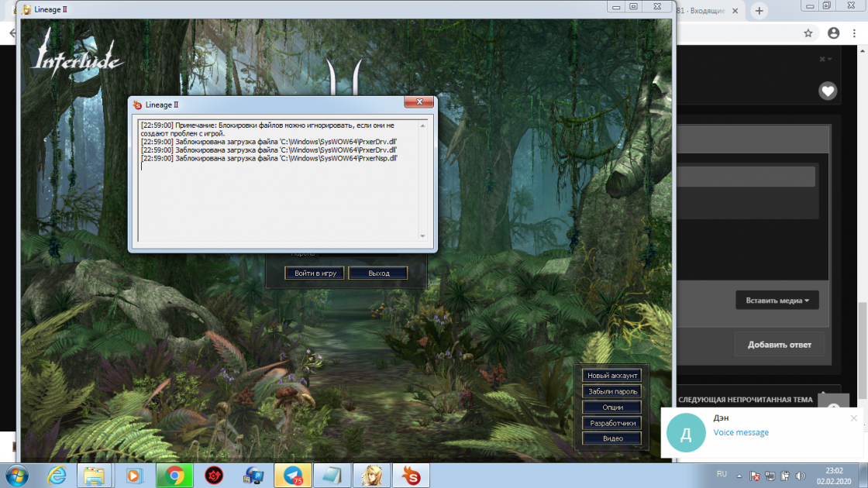The width and height of the screenshot is (868, 488).
Task: Open Chrome's three-dot menu
Action: [857, 33]
